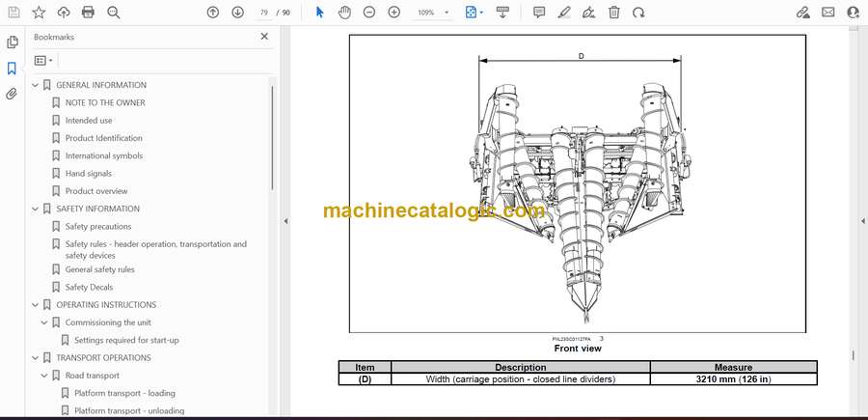Activate the selection arrow tool
Screen dimensions: 868x420
[320, 13]
